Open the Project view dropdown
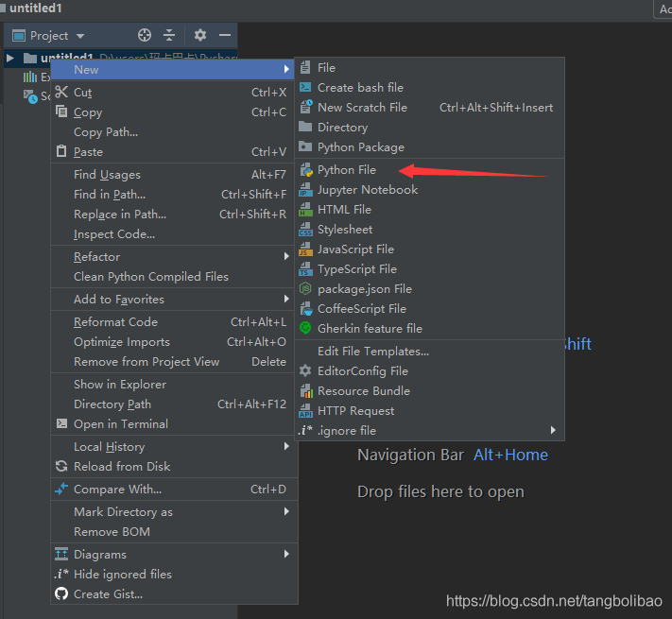Image resolution: width=672 pixels, height=619 pixels. click(x=48, y=36)
